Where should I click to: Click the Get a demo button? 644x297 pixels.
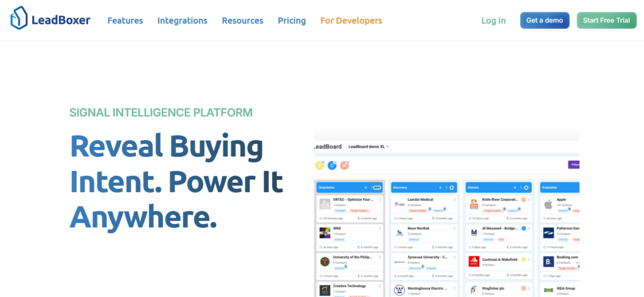pos(545,20)
